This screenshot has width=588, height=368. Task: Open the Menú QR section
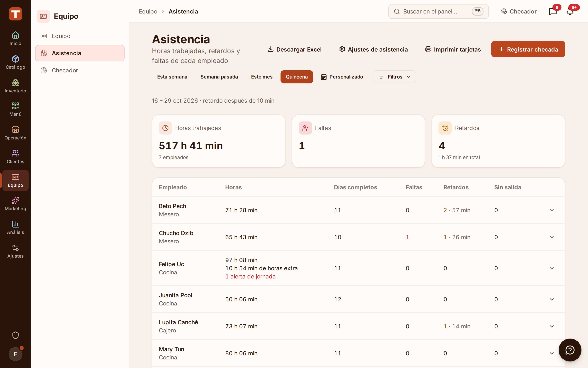(15, 109)
